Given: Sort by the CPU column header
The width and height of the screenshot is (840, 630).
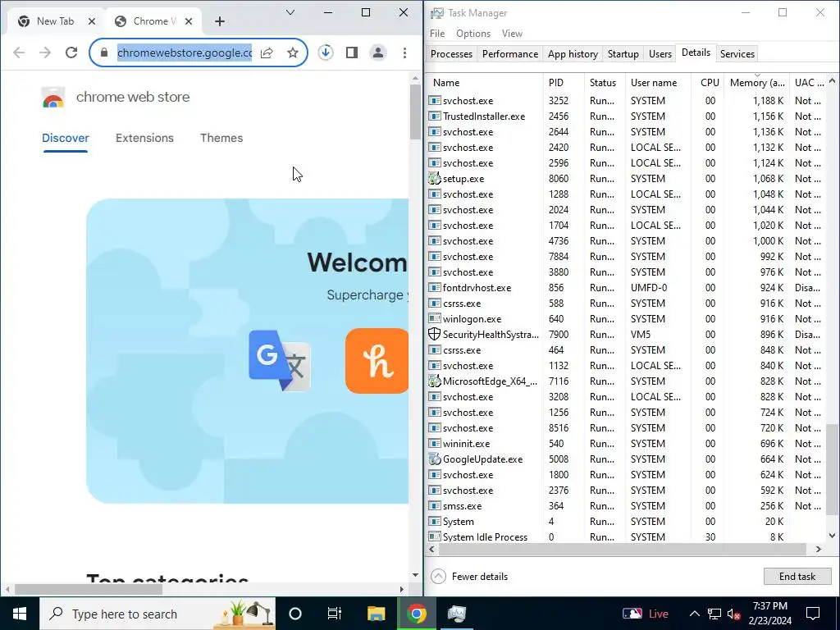Looking at the screenshot, I should click(x=708, y=83).
